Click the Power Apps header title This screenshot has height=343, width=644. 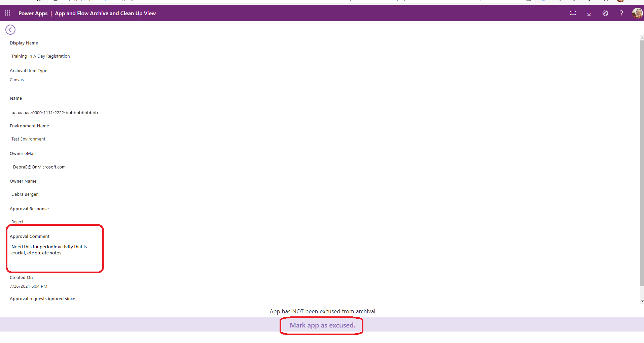click(33, 13)
